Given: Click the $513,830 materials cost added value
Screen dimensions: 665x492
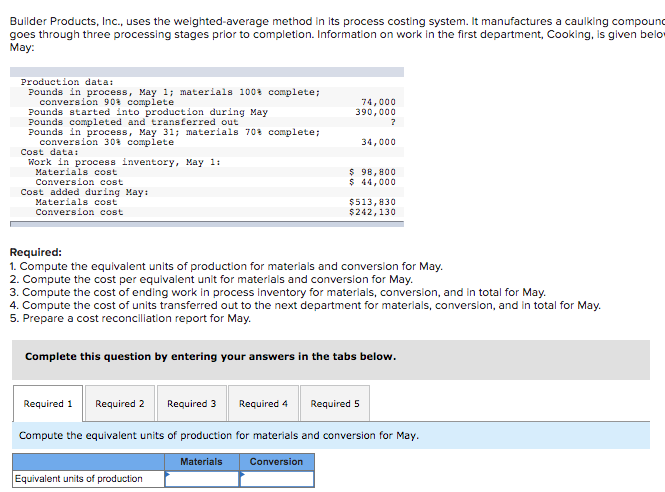Looking at the screenshot, I should coord(372,202).
